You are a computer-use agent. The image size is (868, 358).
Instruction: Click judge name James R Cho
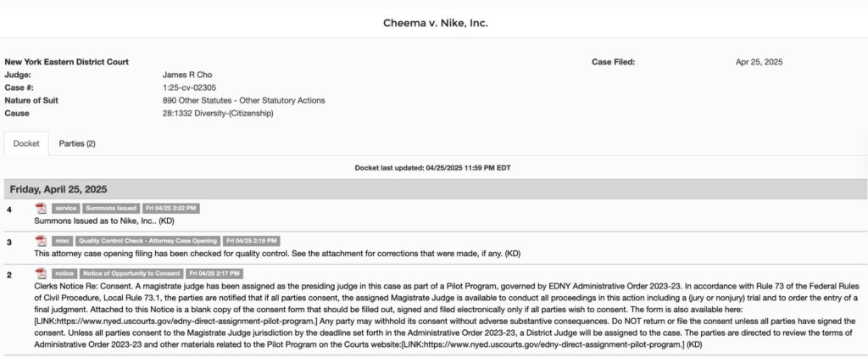click(x=186, y=75)
